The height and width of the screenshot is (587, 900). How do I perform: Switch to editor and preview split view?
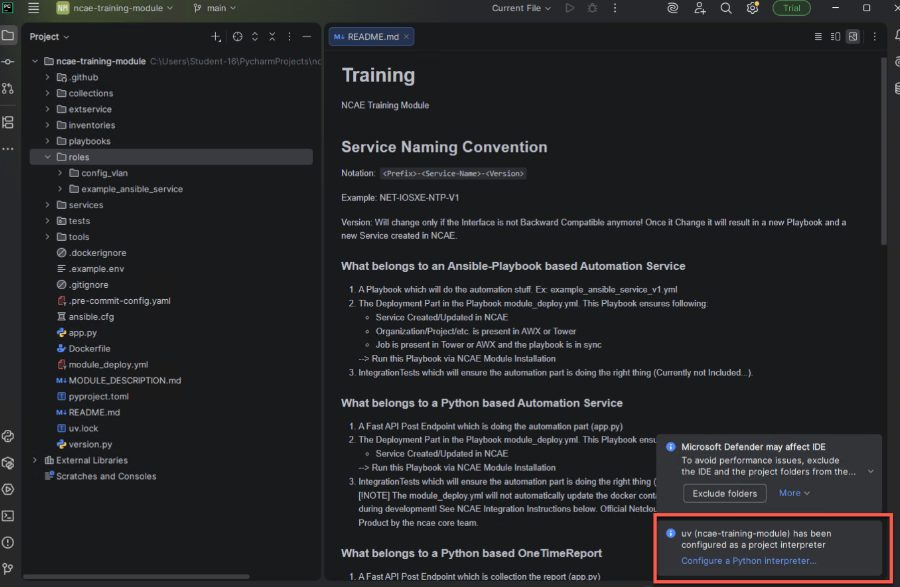(x=836, y=37)
